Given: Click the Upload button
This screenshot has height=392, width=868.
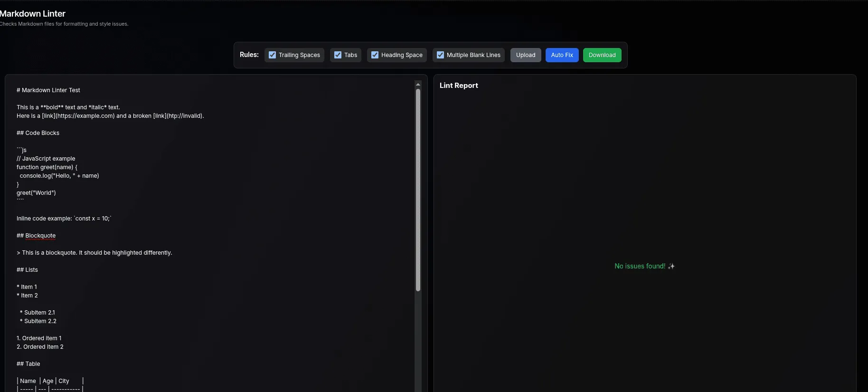Looking at the screenshot, I should point(526,55).
